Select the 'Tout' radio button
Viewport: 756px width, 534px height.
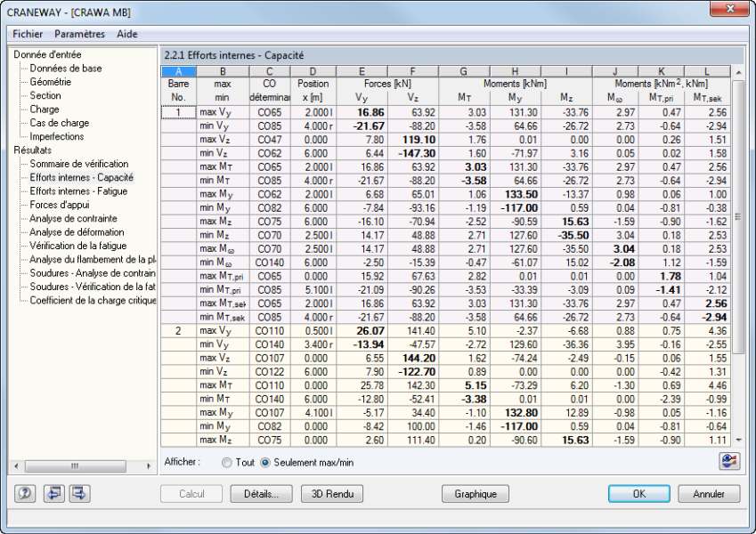pos(227,463)
